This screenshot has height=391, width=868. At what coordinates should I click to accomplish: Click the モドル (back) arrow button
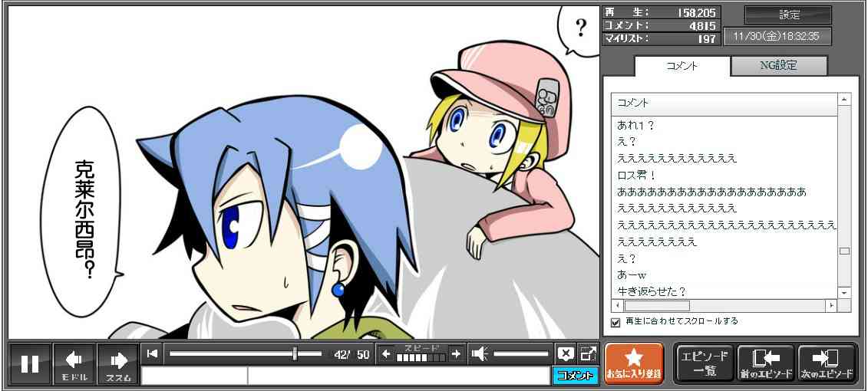74,363
